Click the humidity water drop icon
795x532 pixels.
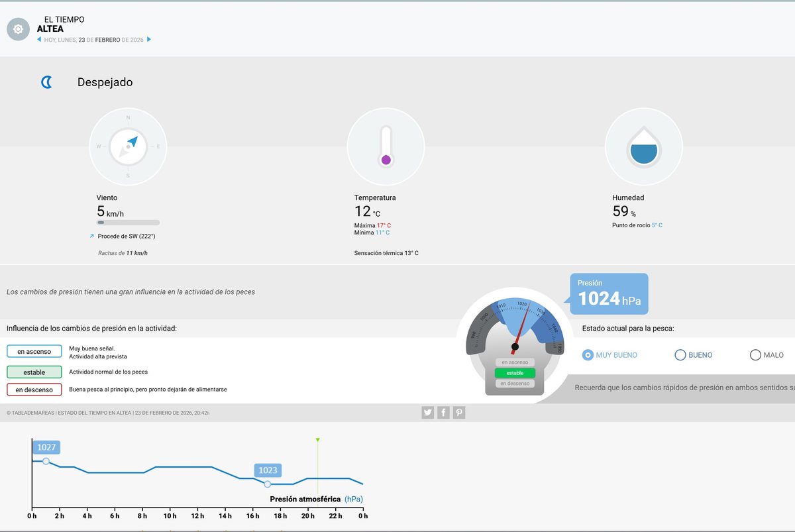[644, 146]
